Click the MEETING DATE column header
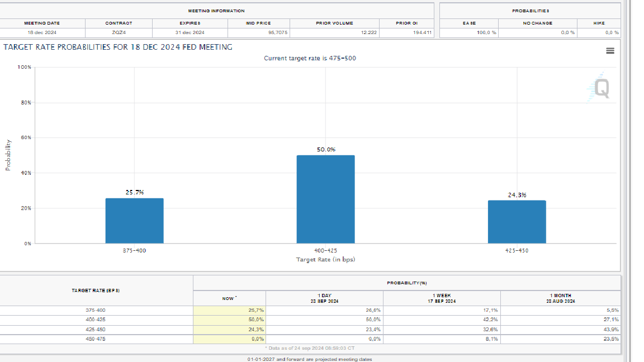This screenshot has width=644, height=362. (42, 23)
